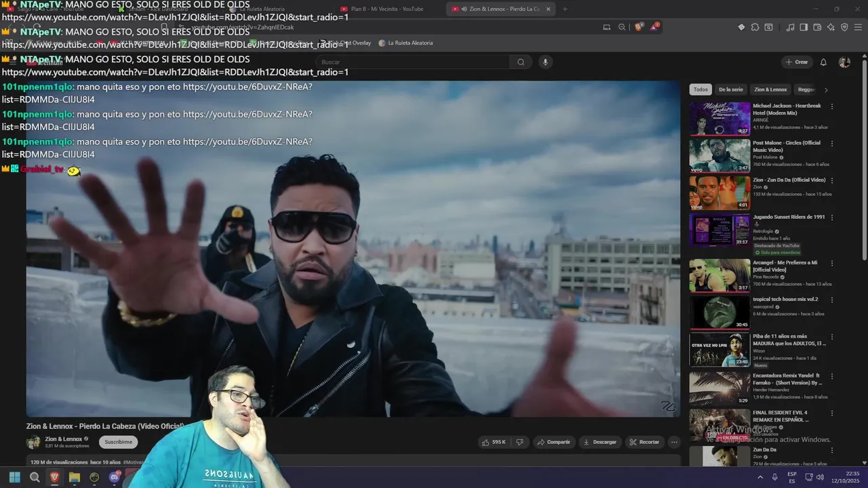Toggle the browser sidebar panel icon
The width and height of the screenshot is (868, 488).
804,27
